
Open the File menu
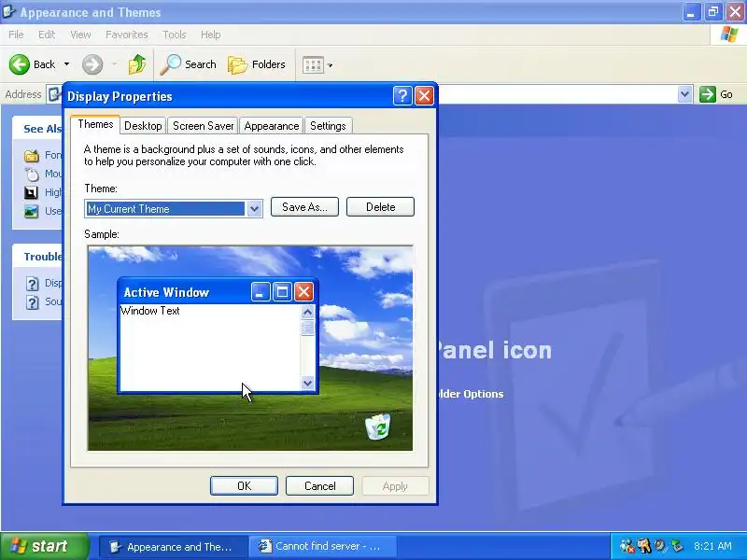tap(16, 35)
